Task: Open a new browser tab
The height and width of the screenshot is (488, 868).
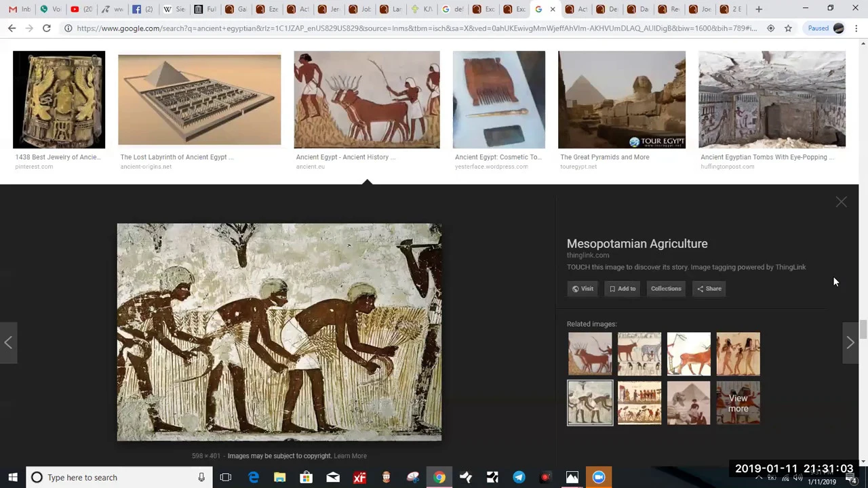Action: [759, 9]
